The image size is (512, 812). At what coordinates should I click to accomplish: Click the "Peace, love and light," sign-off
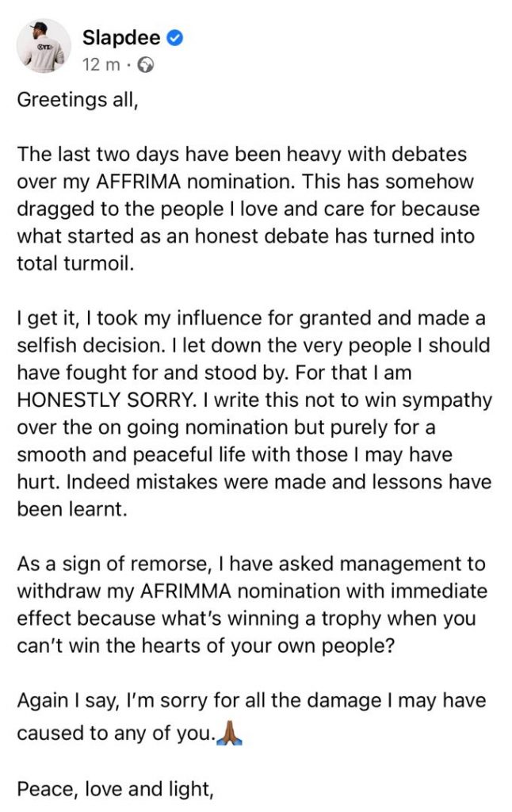coord(115,788)
